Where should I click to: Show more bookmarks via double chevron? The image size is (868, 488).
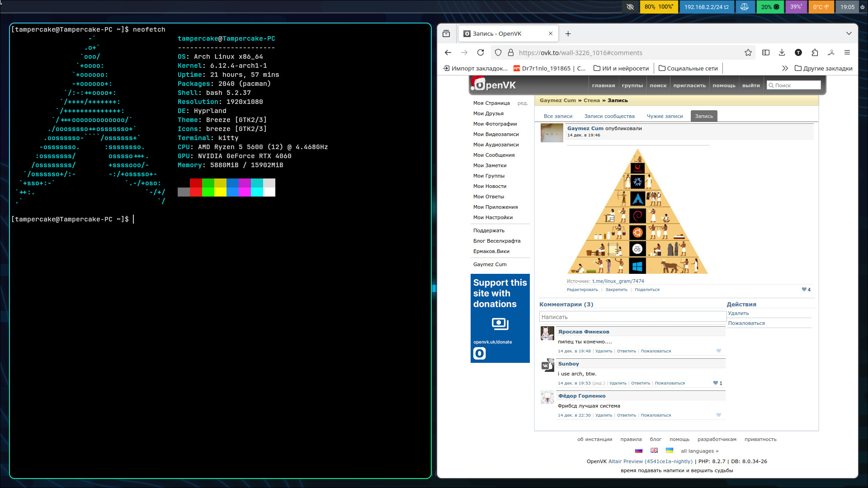[x=785, y=68]
